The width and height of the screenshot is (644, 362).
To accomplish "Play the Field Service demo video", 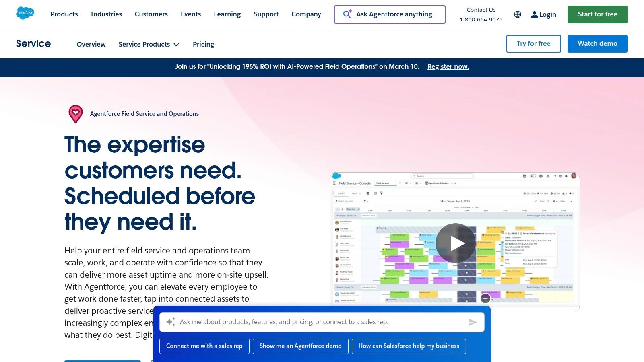I will pyautogui.click(x=455, y=243).
